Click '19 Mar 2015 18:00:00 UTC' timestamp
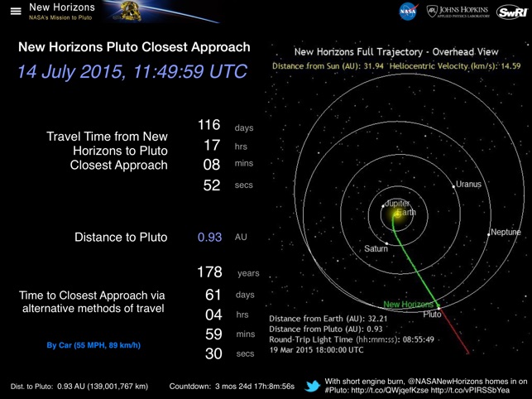 [x=316, y=350]
